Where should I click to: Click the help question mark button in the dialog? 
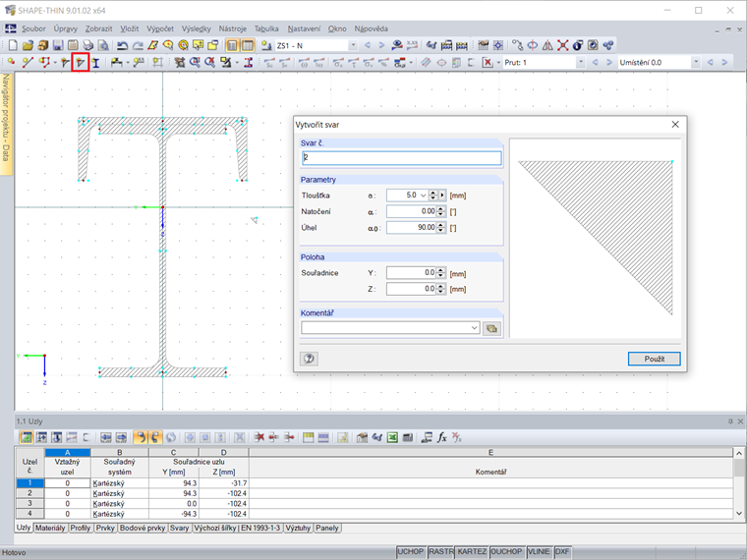coord(310,359)
